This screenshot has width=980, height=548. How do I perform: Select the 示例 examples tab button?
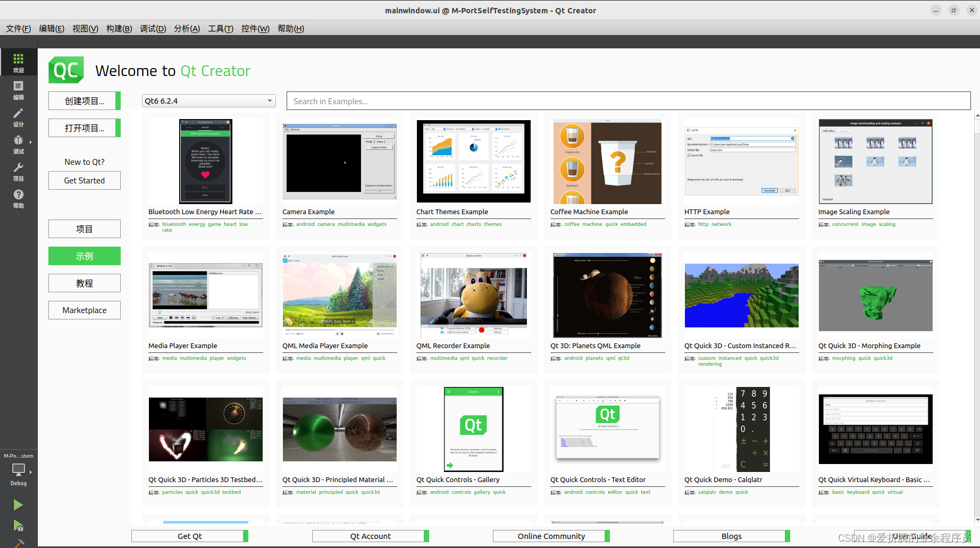tap(85, 256)
